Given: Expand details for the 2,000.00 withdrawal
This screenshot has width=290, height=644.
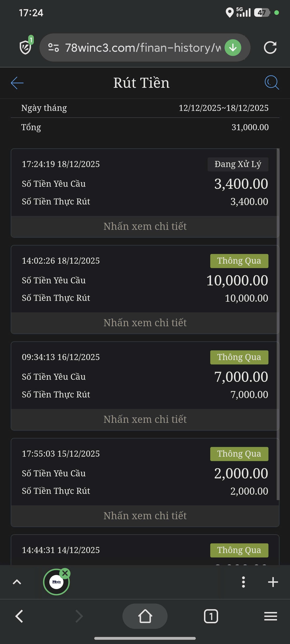Looking at the screenshot, I should [145, 516].
